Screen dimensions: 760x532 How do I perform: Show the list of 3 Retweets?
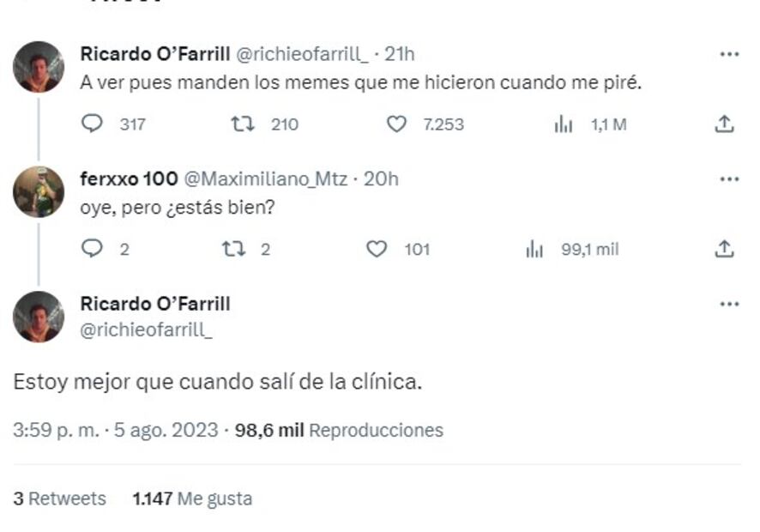[x=60, y=499]
